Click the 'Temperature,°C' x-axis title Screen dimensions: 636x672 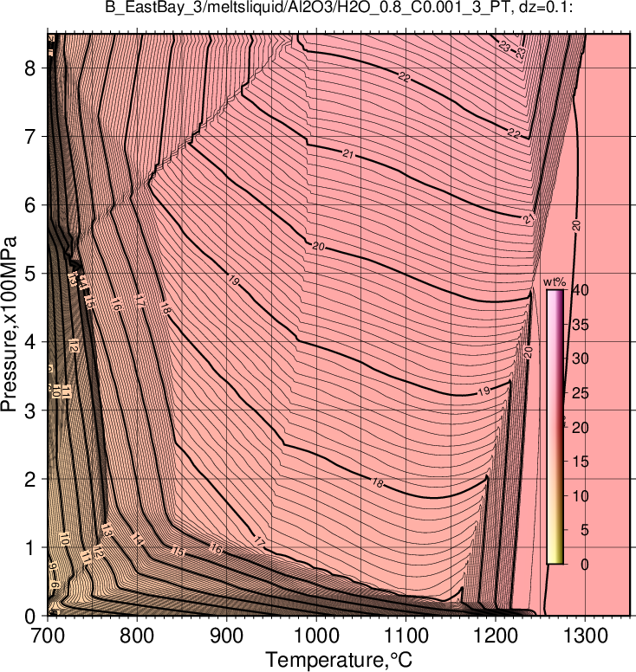tap(339, 660)
